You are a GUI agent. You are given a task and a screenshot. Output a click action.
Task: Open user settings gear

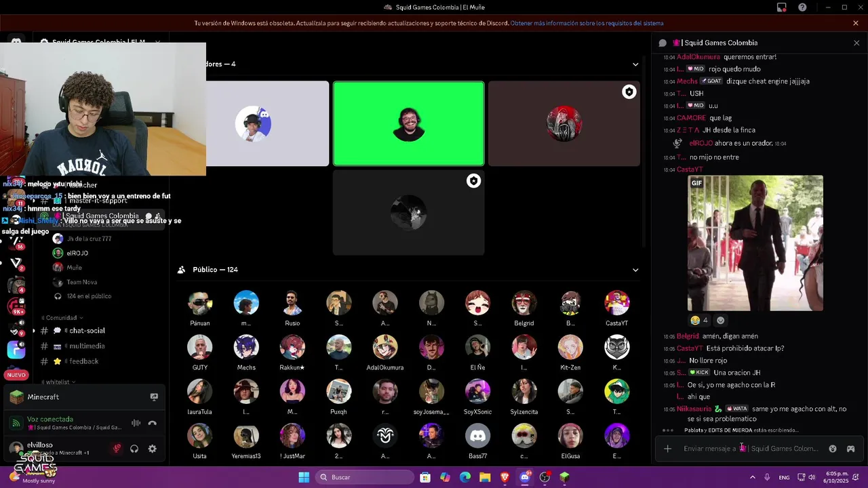coord(153,449)
